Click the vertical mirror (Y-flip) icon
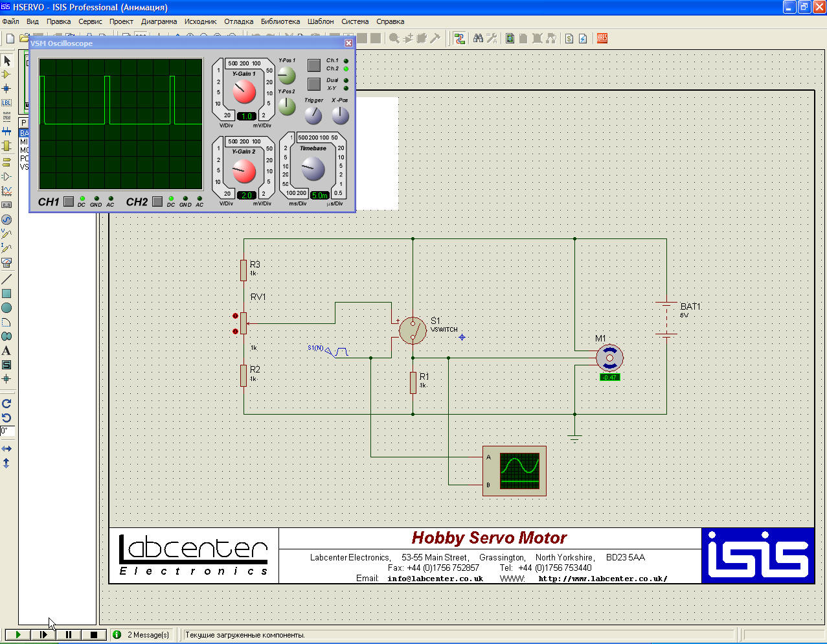This screenshot has width=827, height=644. pyautogui.click(x=6, y=463)
